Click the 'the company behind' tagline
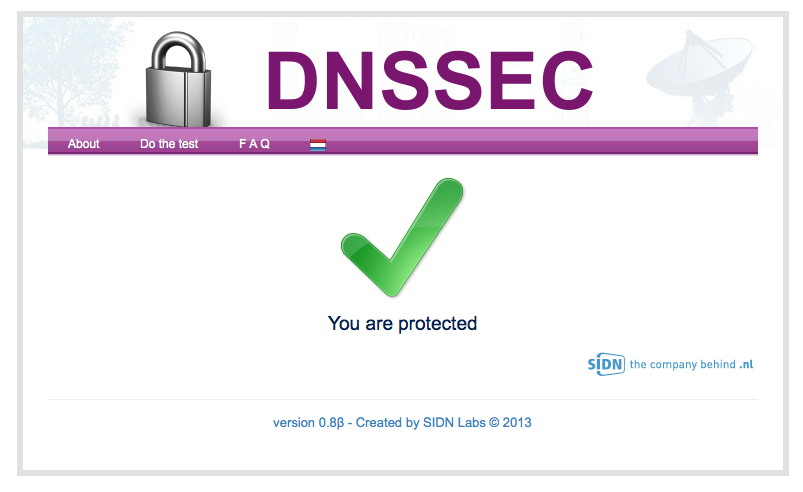 coord(683,364)
